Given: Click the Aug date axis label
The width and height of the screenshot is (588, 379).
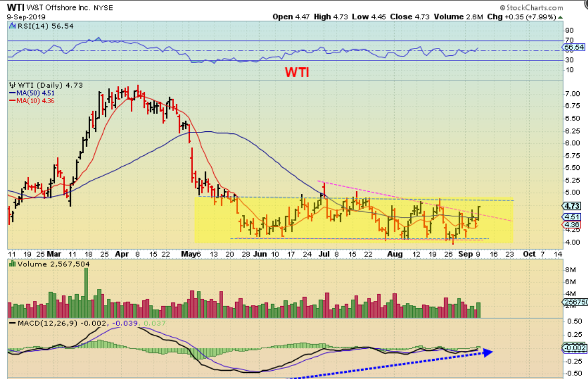Looking at the screenshot, I should tap(395, 254).
